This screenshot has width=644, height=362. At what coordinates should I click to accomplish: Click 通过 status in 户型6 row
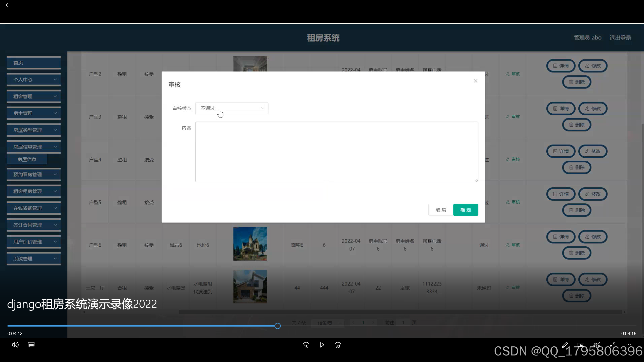[484, 245]
